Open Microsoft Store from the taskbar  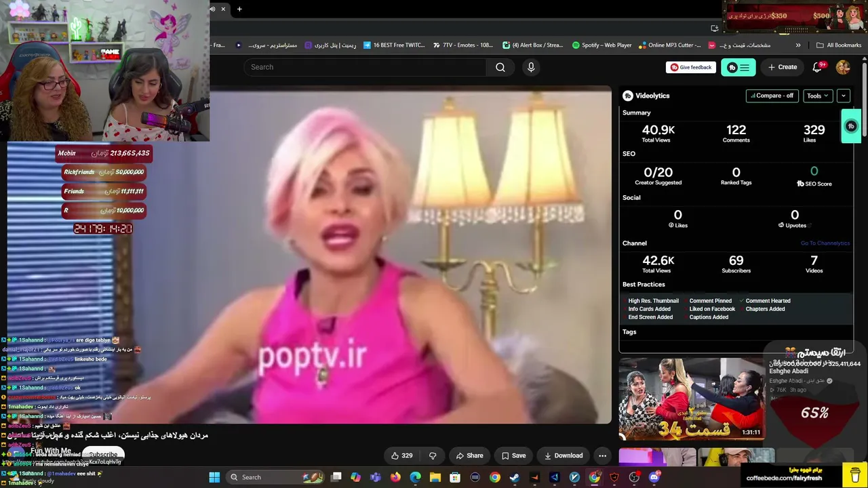(455, 477)
